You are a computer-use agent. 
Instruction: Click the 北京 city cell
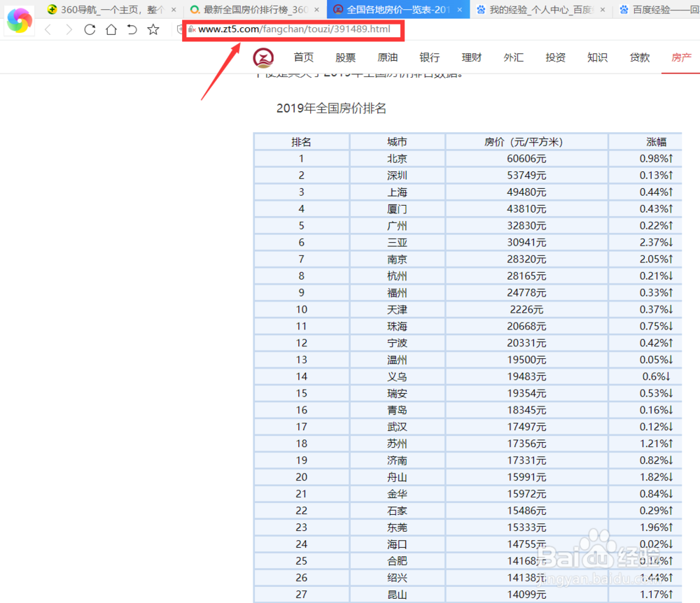pos(397,159)
